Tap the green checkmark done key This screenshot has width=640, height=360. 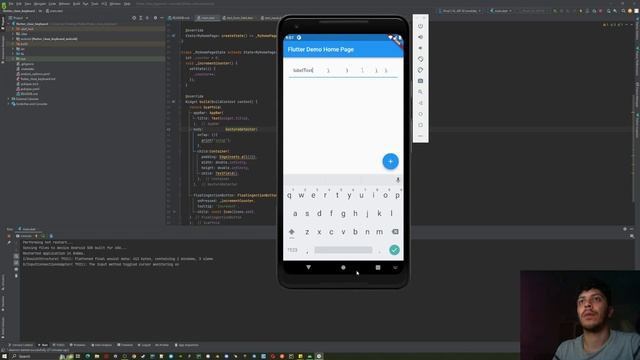pos(394,250)
